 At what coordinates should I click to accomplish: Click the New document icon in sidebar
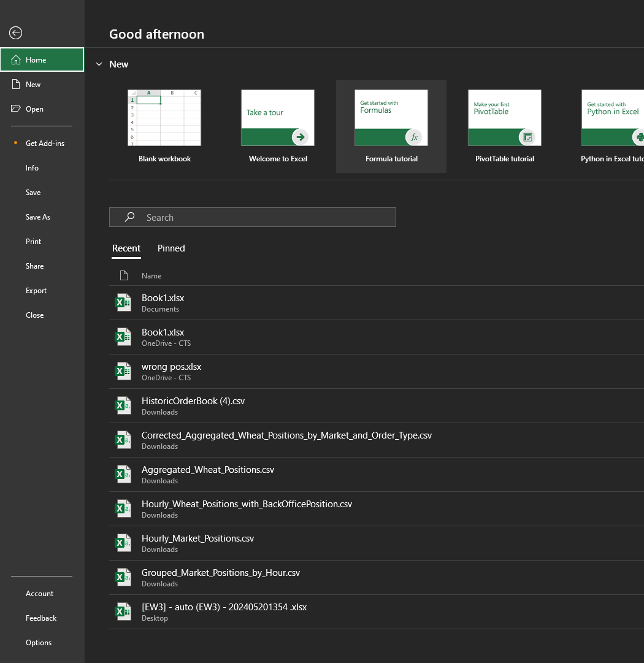coord(16,85)
